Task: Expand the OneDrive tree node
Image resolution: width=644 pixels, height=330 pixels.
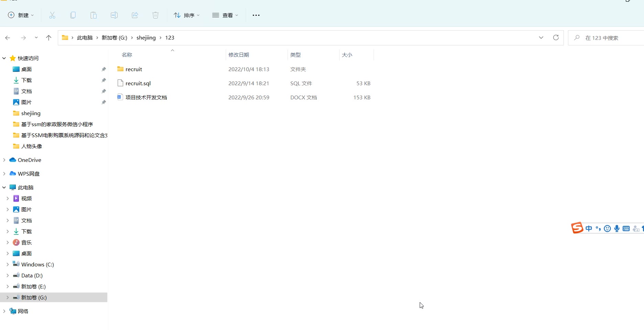Action: (4, 160)
